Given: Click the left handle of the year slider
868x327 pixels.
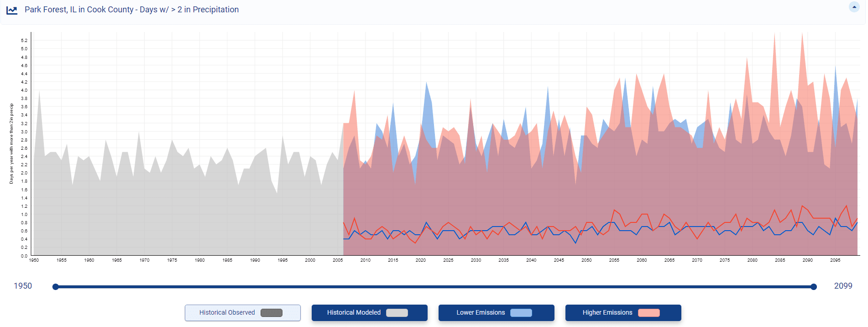Looking at the screenshot, I should (56, 287).
